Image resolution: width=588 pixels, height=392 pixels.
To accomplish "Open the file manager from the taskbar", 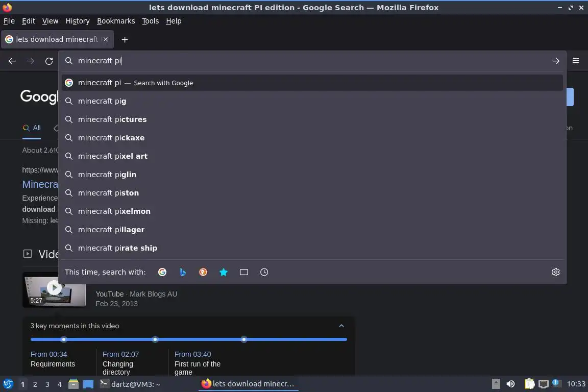I will coord(73,384).
